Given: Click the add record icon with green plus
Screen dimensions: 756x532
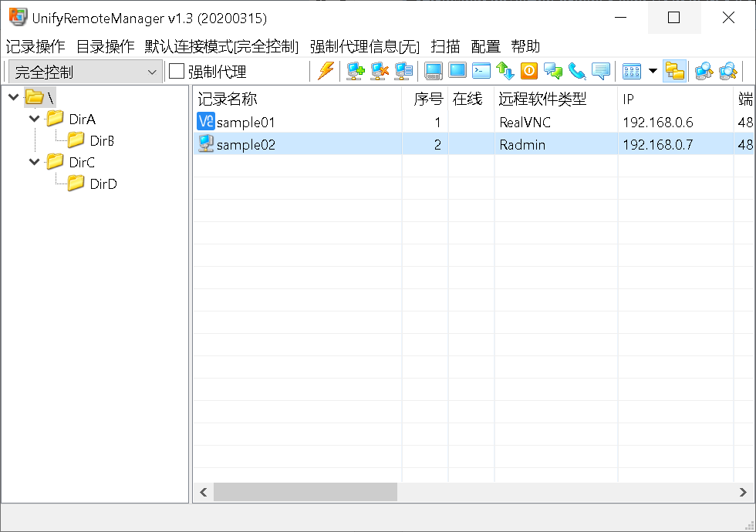Looking at the screenshot, I should pyautogui.click(x=355, y=72).
